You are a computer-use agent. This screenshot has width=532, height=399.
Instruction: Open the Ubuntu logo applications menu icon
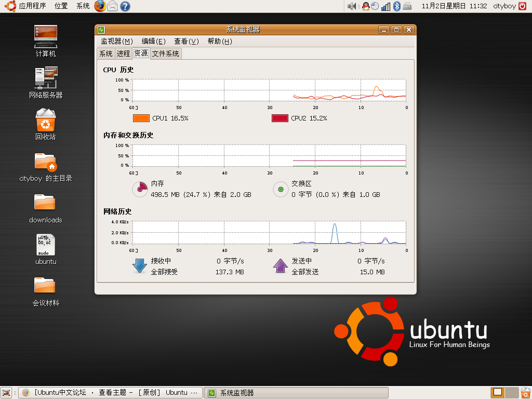tap(10, 6)
